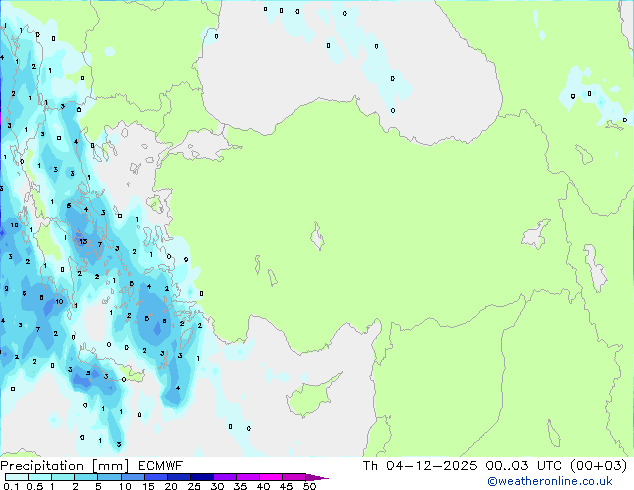
Task: Click the legend value "0.1"
Action: (11, 486)
